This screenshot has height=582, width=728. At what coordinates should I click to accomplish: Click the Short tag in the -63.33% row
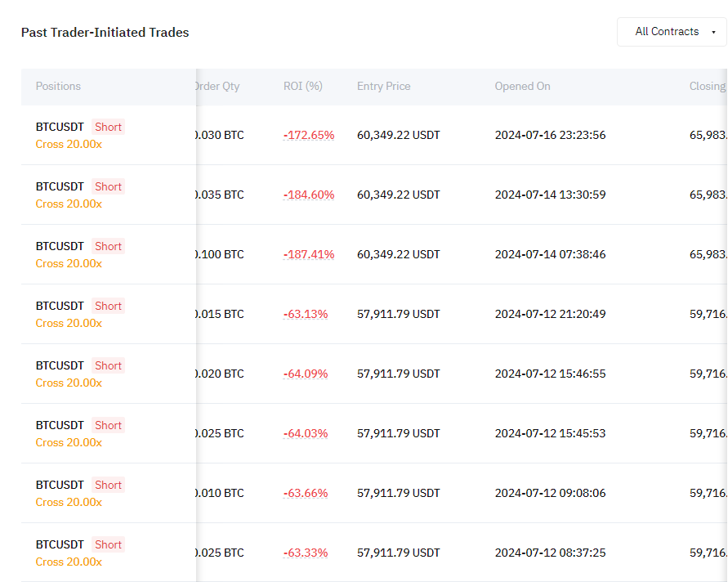click(108, 545)
